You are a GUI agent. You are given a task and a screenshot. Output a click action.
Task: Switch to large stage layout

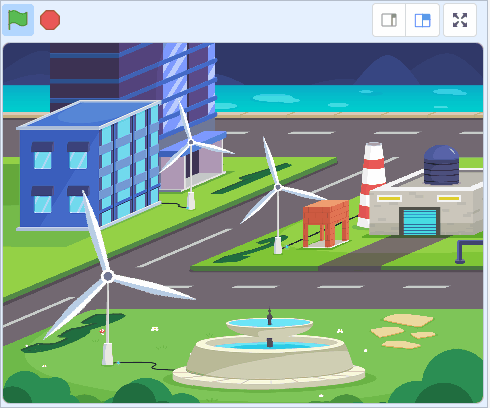click(422, 20)
